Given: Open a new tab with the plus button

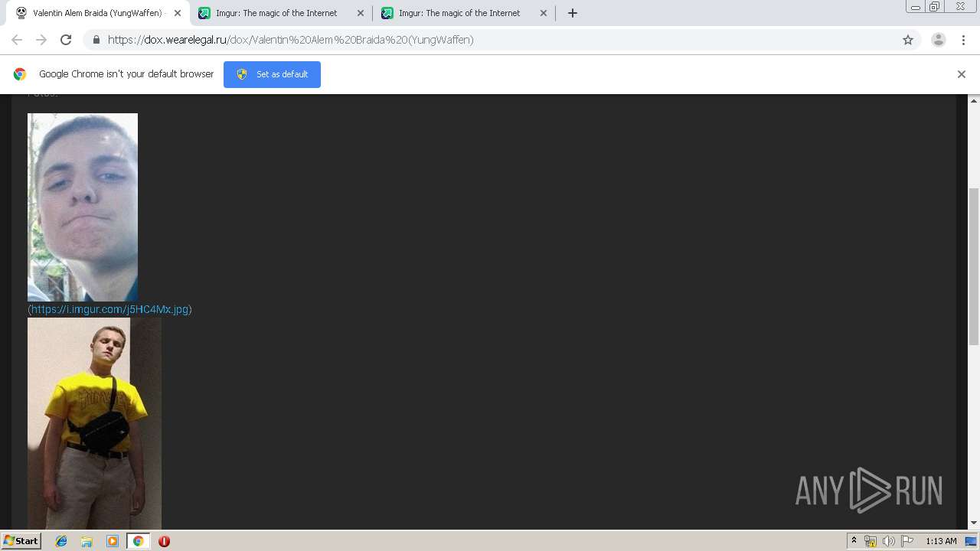Looking at the screenshot, I should [x=573, y=13].
